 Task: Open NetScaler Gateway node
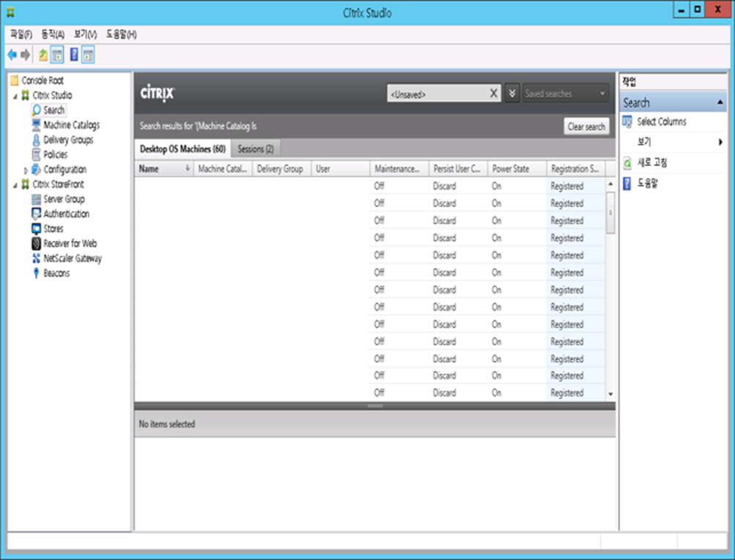point(72,258)
